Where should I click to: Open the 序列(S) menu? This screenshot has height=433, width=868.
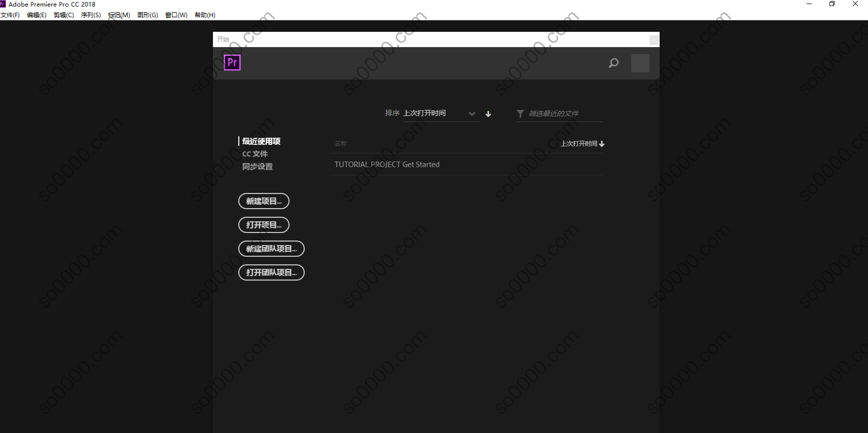click(91, 15)
